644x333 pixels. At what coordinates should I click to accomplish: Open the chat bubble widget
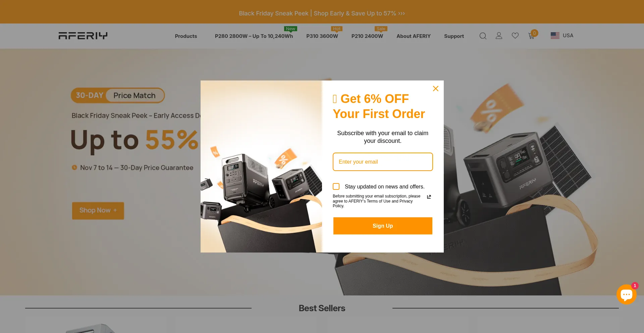[626, 294]
